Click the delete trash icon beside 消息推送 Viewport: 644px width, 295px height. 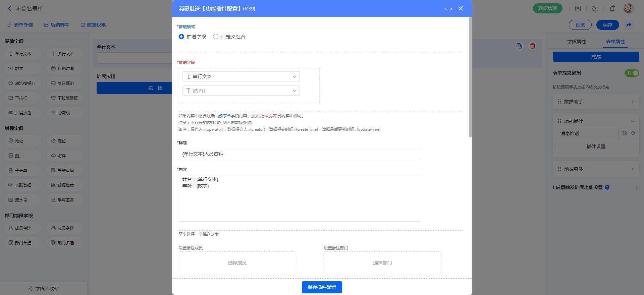[x=624, y=133]
